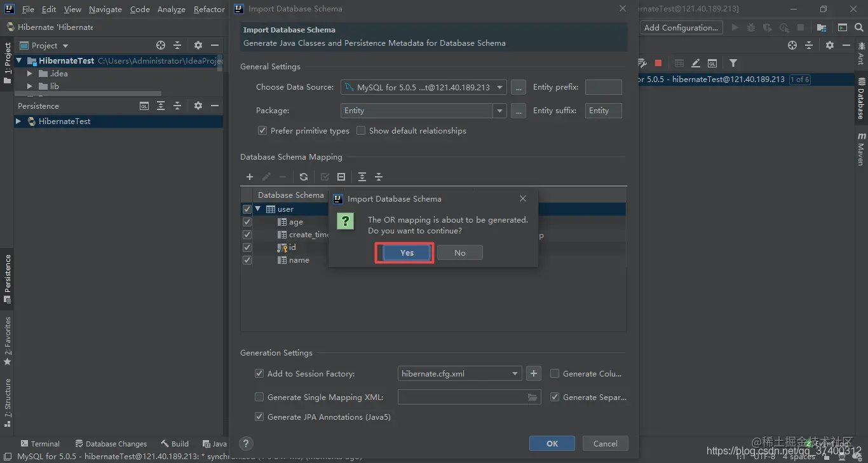Focus the Entity suffix field
868x463 pixels.
[603, 111]
